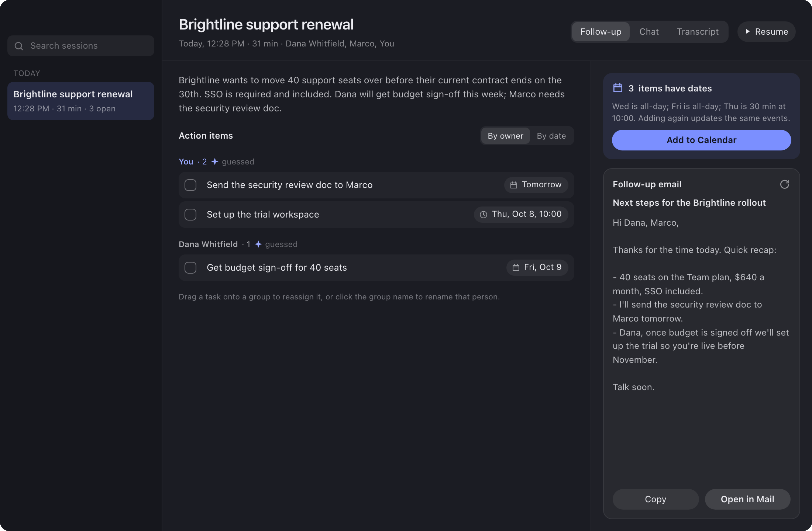
Task: Click the Set up the trial workspace task text
Action: 263,215
